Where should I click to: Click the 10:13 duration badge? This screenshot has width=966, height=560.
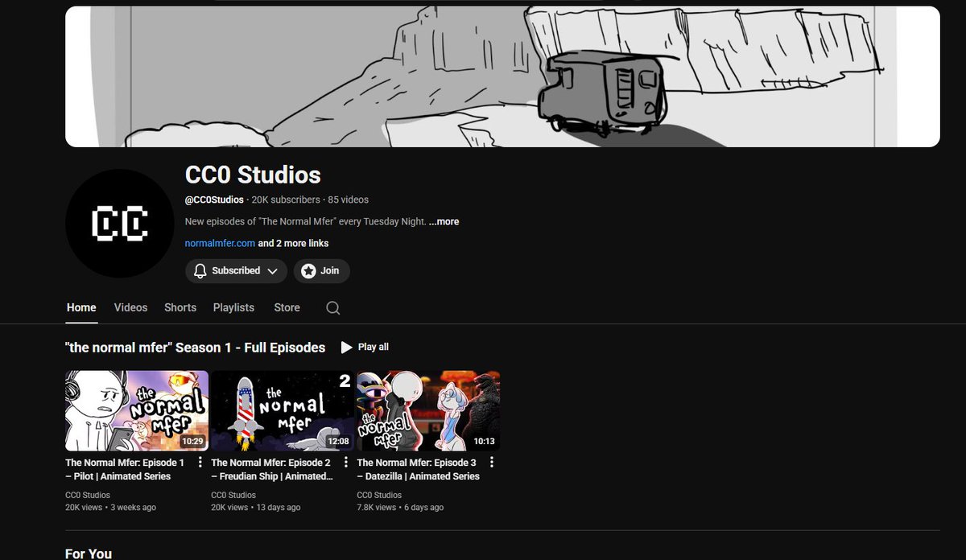click(484, 442)
